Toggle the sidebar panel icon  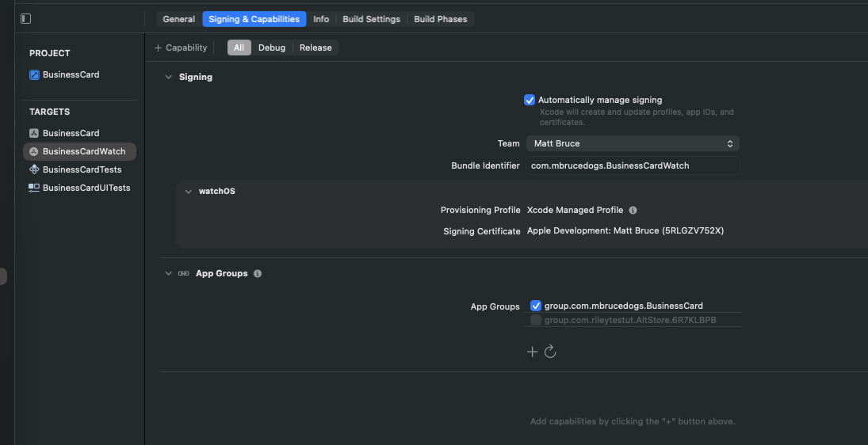point(26,18)
